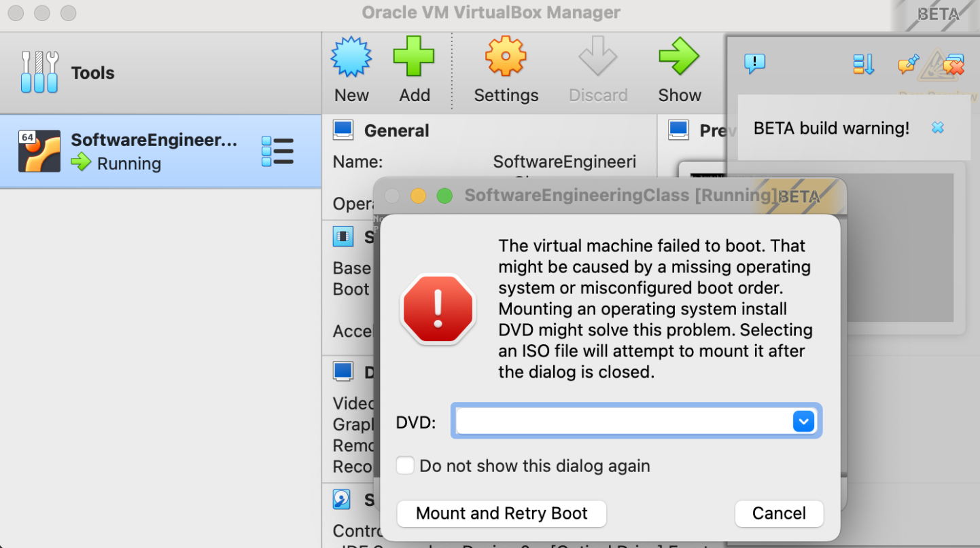This screenshot has width=980, height=548.
Task: Click the Preview section monitor icon
Action: (x=678, y=129)
